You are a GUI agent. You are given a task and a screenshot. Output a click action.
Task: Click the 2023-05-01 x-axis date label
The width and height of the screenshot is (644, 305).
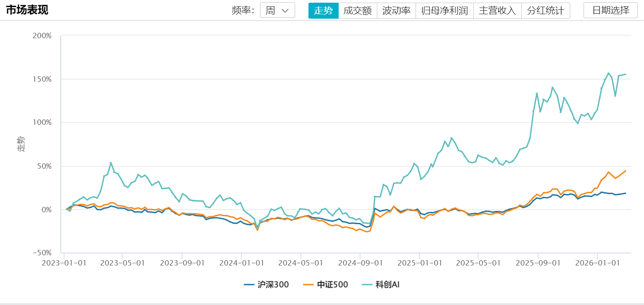[x=123, y=262]
